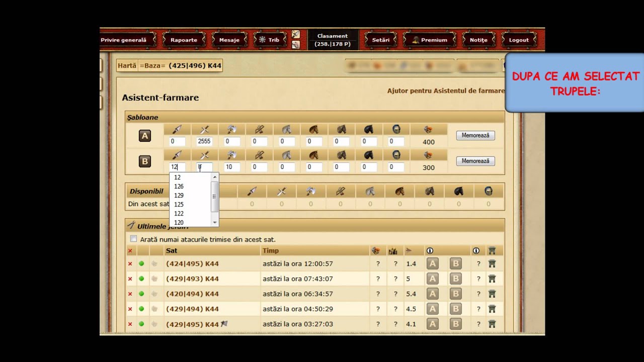This screenshot has height=362, width=644.
Task: Save template B with Memorează
Action: pos(475,161)
